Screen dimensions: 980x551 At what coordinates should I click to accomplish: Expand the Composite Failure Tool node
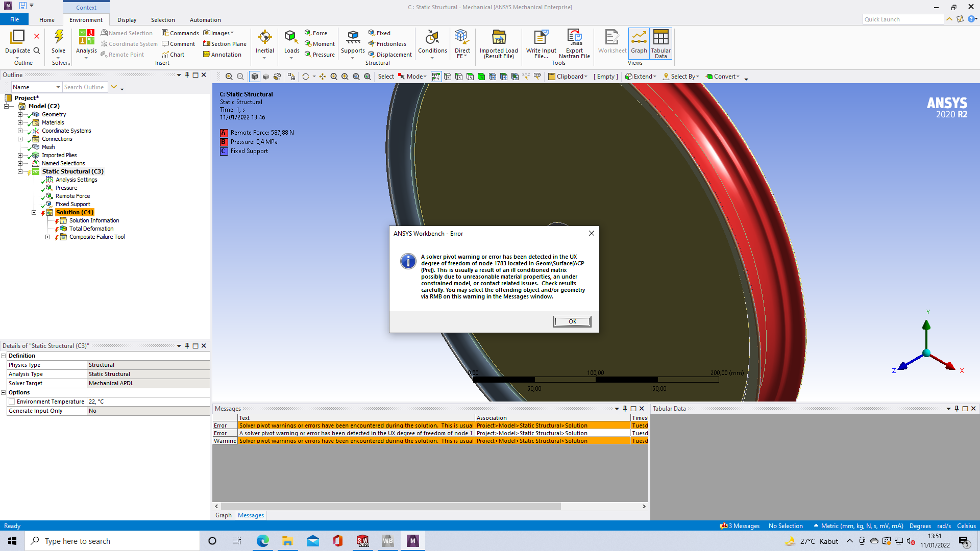(48, 237)
